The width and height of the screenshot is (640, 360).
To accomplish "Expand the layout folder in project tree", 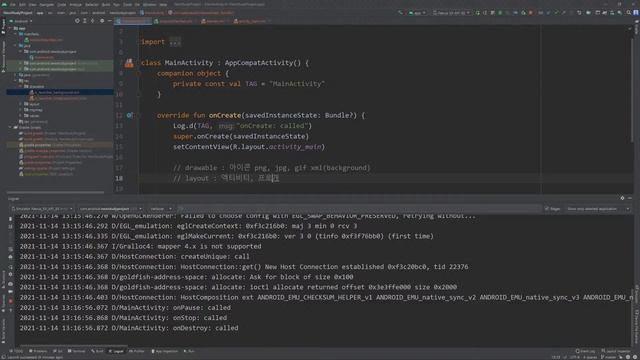I will click(21, 104).
